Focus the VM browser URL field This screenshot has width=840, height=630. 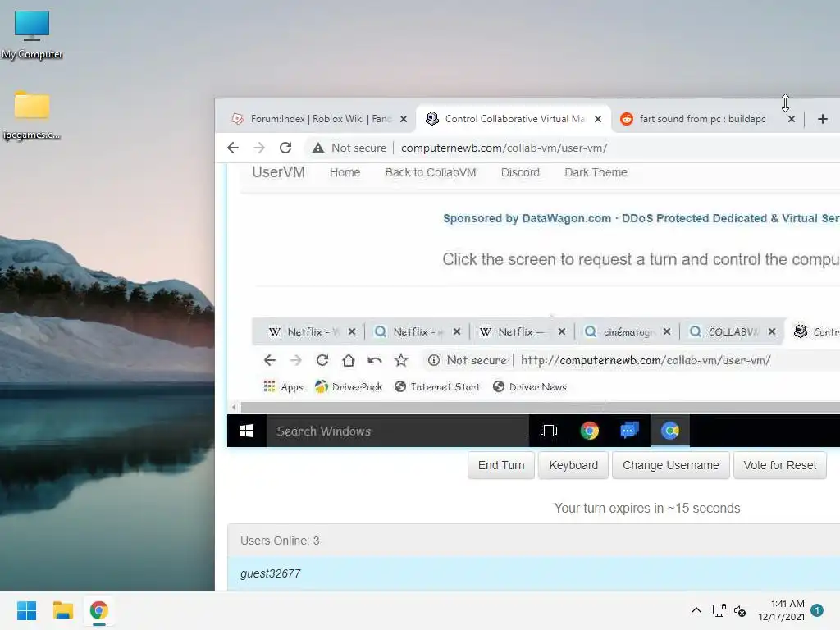(x=645, y=361)
